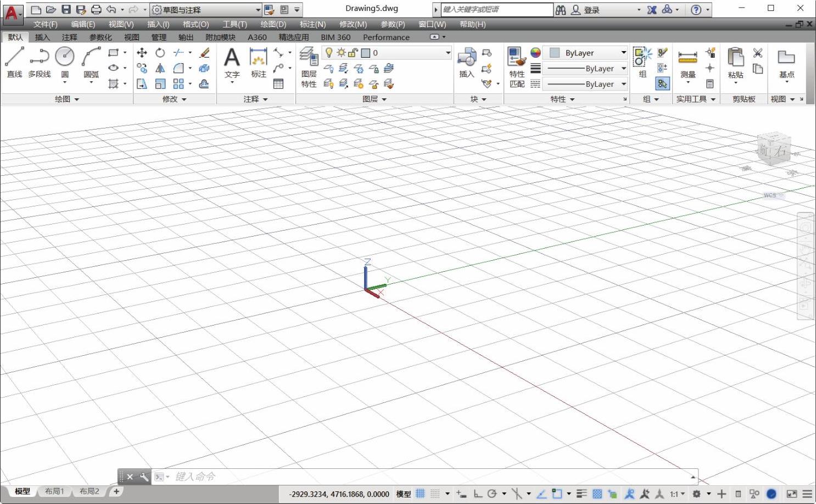This screenshot has height=504, width=816.
Task: Toggle polar tracking in status bar
Action: [x=492, y=494]
